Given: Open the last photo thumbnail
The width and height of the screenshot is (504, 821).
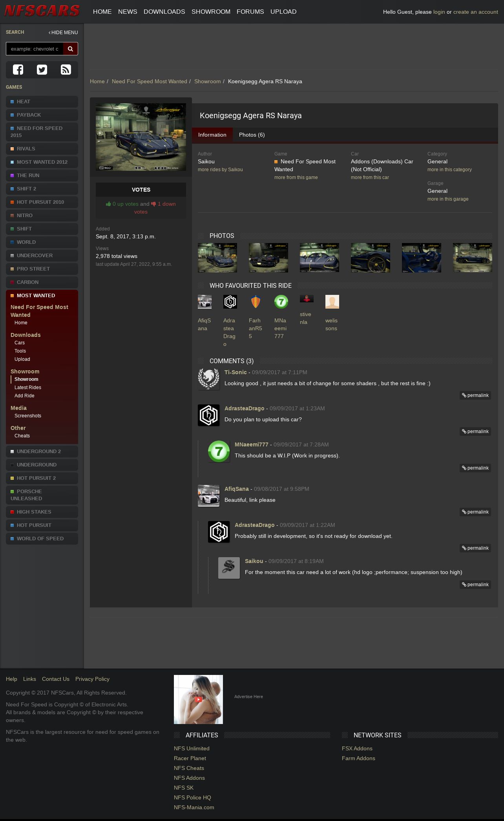Looking at the screenshot, I should [x=473, y=258].
